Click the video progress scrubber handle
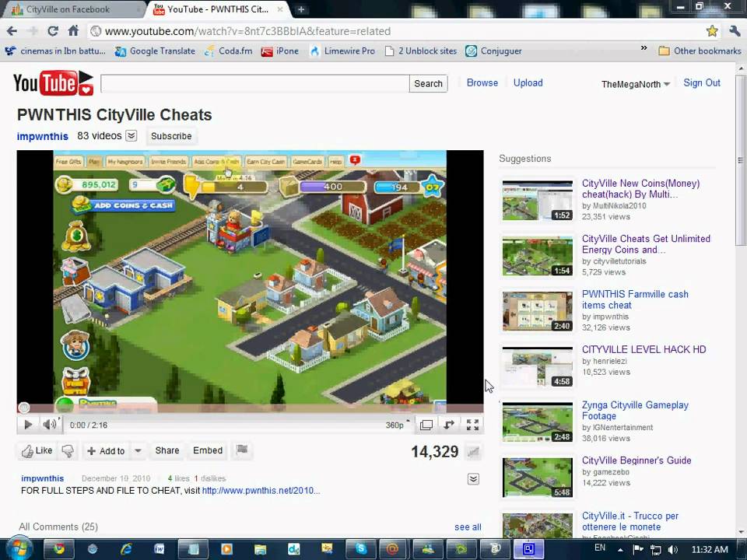747x560 pixels. pos(24,408)
